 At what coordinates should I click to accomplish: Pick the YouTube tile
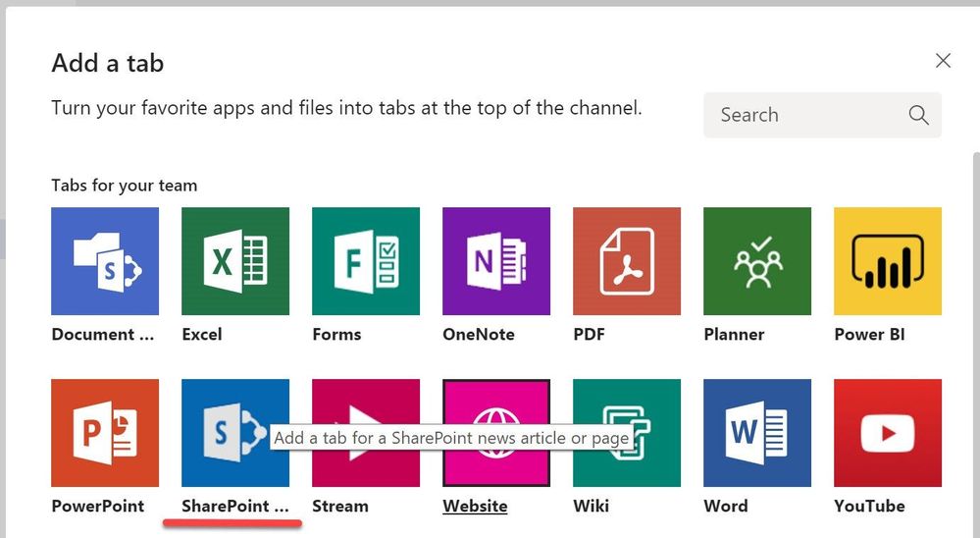(888, 433)
